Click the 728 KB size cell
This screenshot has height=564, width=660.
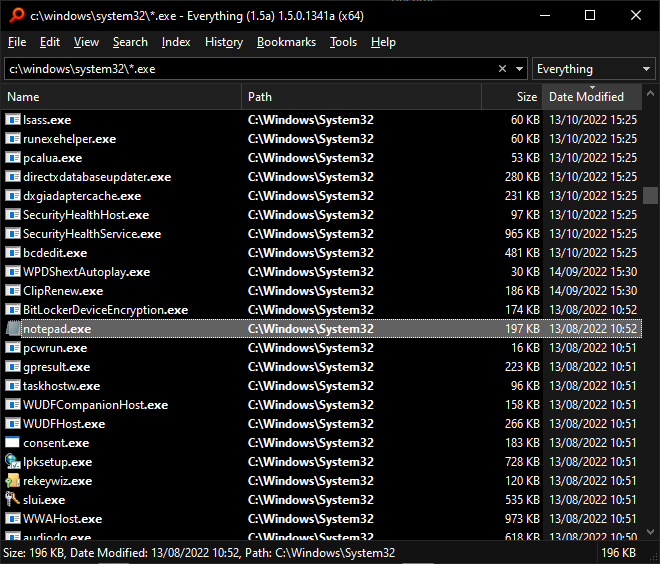[522, 462]
